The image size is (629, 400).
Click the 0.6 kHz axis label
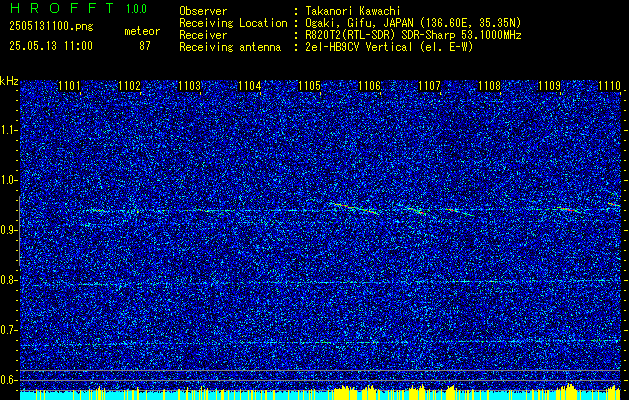tap(9, 380)
